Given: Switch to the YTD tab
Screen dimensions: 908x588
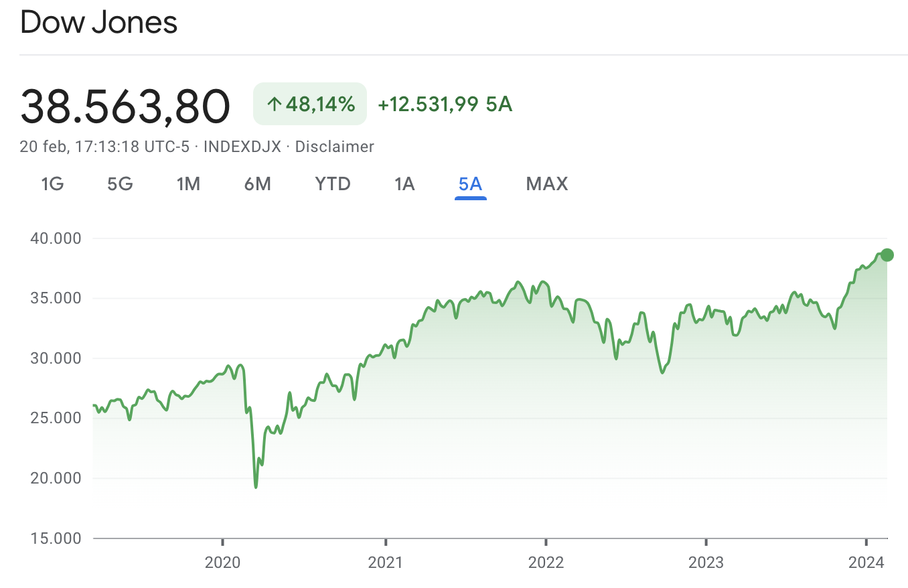Looking at the screenshot, I should pos(333,183).
